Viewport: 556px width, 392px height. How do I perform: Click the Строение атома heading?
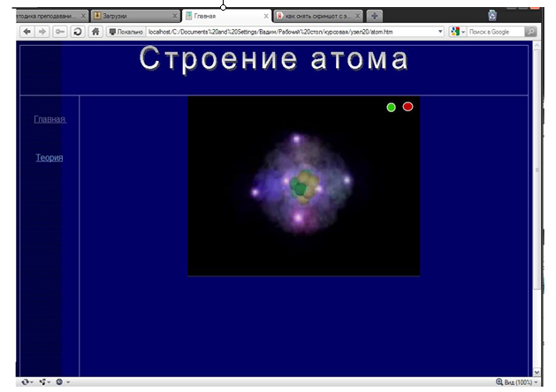pos(274,59)
